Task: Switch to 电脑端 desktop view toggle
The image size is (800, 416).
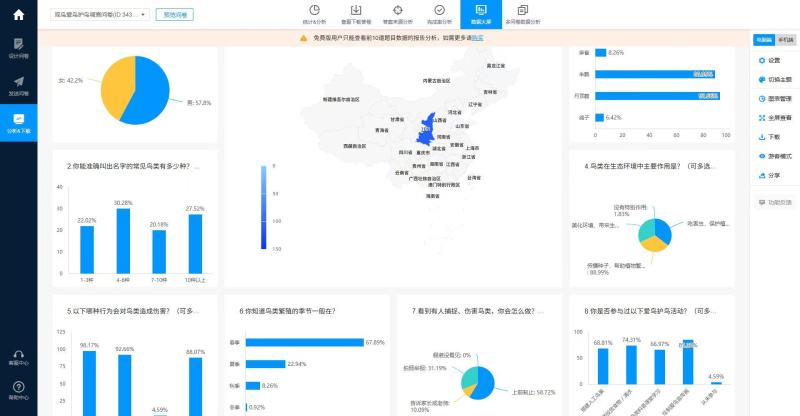Action: (763, 39)
